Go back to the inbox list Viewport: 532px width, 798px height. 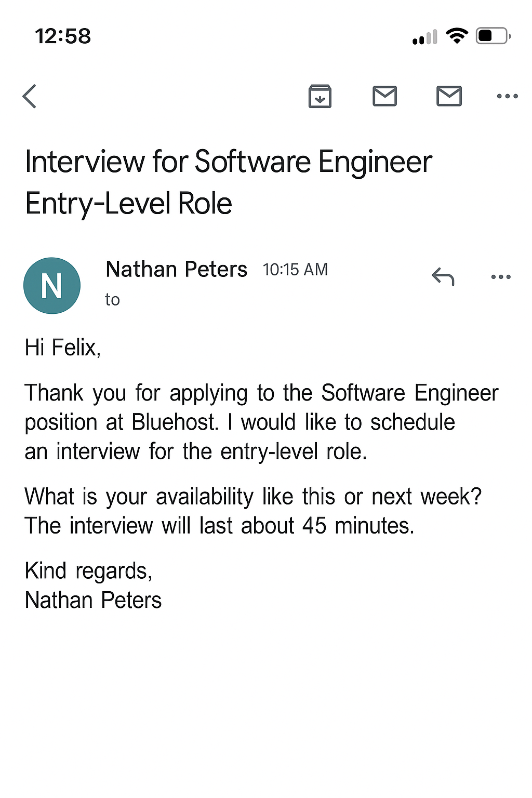click(30, 96)
